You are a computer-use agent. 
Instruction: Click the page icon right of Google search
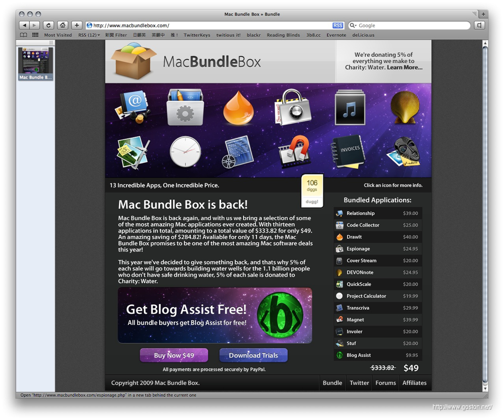click(x=479, y=25)
